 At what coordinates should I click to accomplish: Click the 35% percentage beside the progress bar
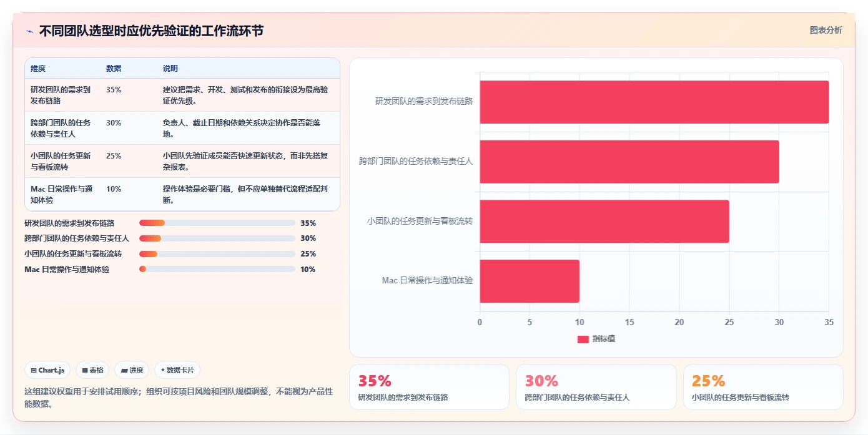coord(308,223)
